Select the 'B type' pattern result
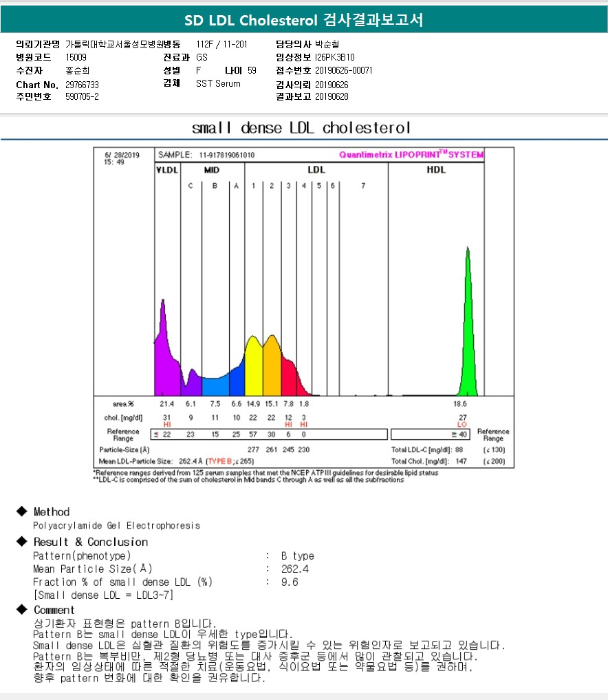 coord(297,555)
